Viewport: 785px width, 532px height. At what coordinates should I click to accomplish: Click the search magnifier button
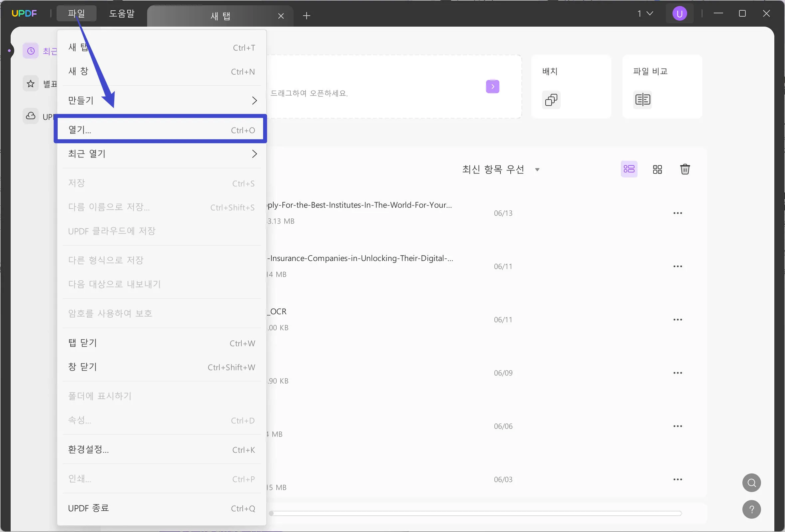point(751,483)
